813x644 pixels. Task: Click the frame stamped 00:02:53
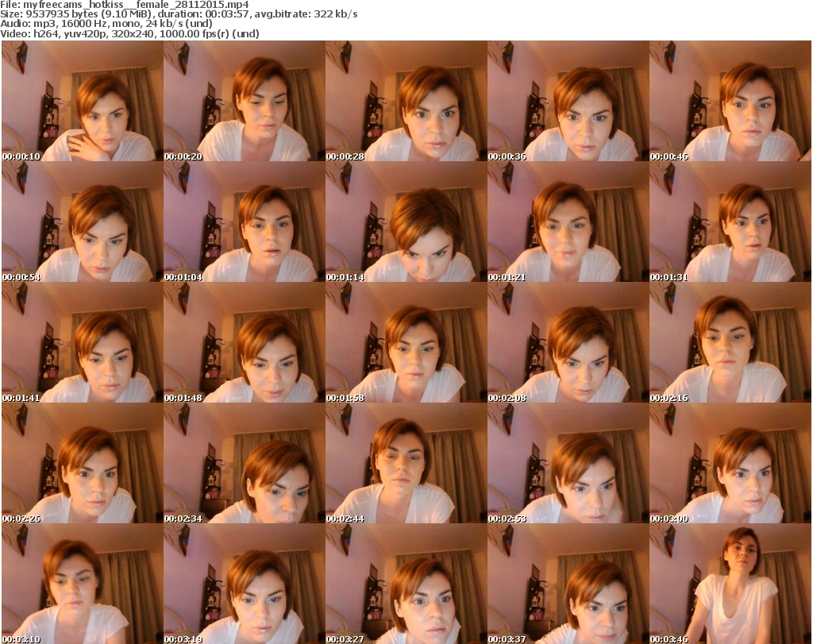click(568, 464)
